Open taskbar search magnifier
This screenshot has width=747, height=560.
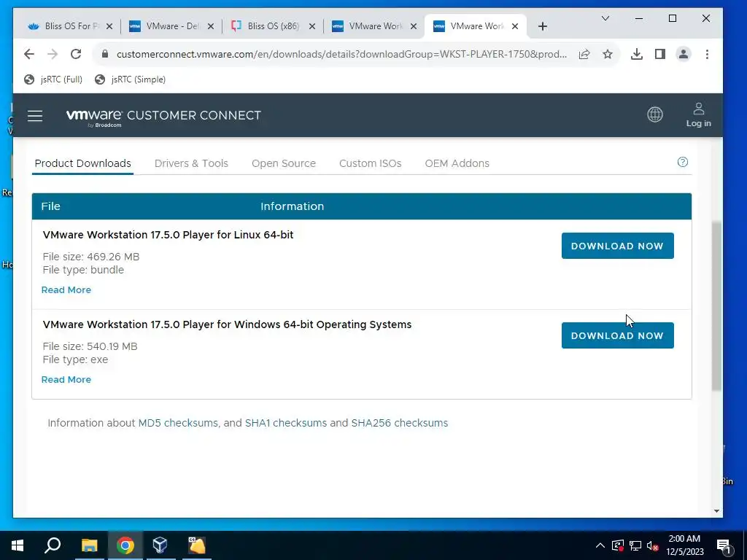[x=53, y=545]
